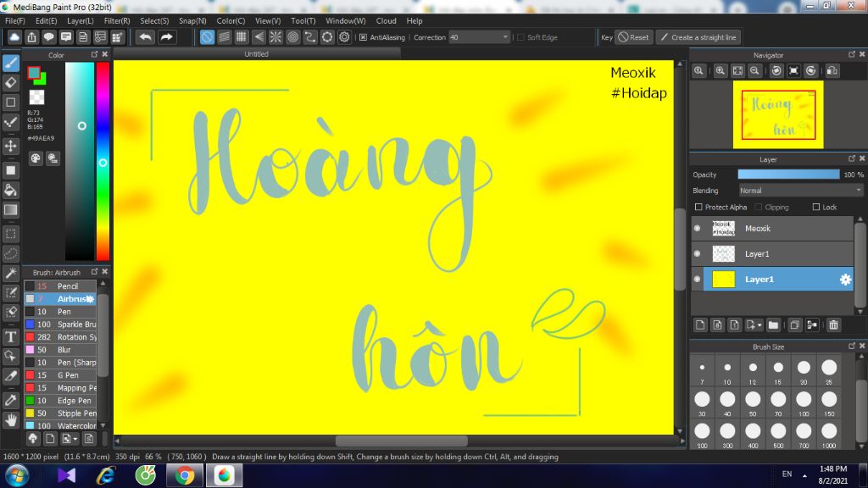Select the Meoxik layer
This screenshot has height=488, width=868.
772,228
